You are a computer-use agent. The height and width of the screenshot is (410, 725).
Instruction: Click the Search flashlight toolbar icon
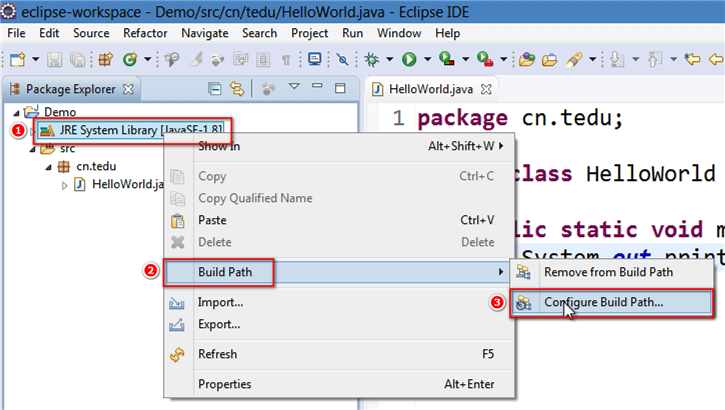(574, 59)
